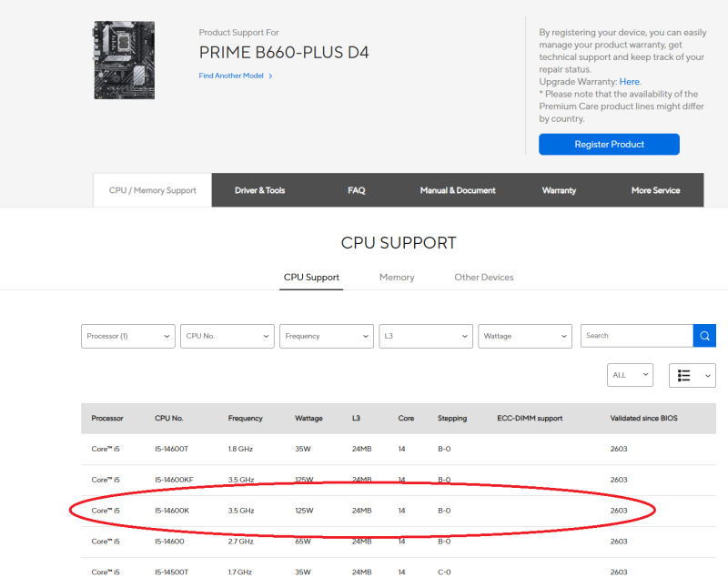
Task: Open the ALL selector dropdown
Action: coord(630,375)
